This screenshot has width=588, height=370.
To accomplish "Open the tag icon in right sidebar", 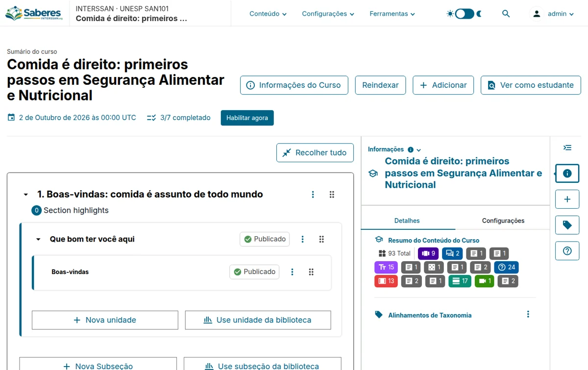I will click(567, 225).
